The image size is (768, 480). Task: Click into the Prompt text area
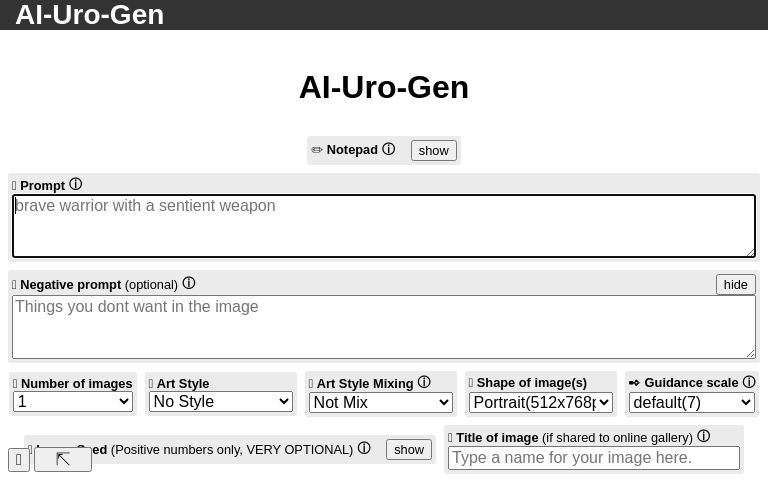tap(384, 226)
